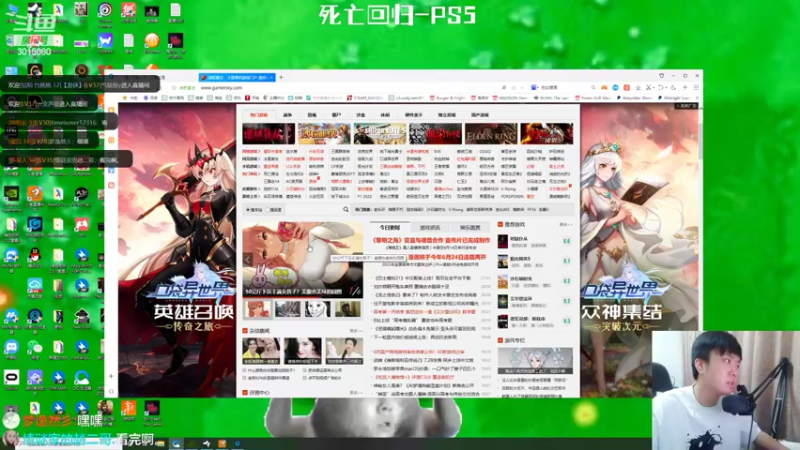Open the Burger & Fright bookmark
The image size is (800, 450).
coord(448,98)
